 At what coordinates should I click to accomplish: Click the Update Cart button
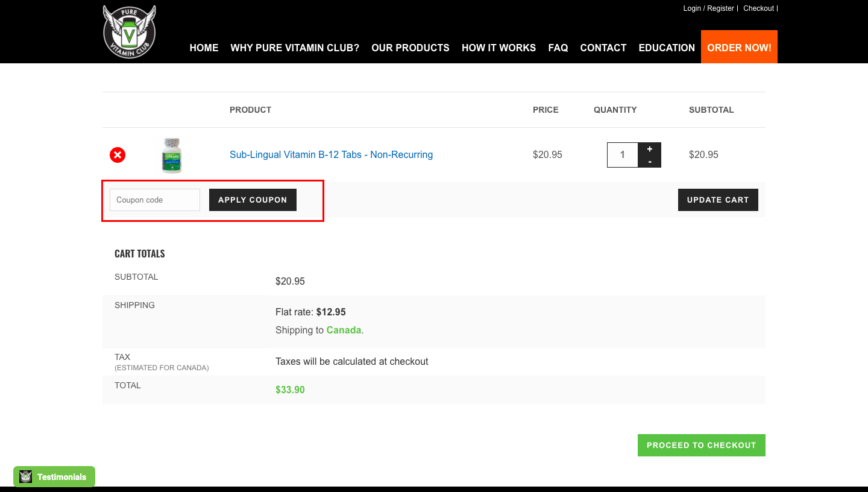[718, 200]
